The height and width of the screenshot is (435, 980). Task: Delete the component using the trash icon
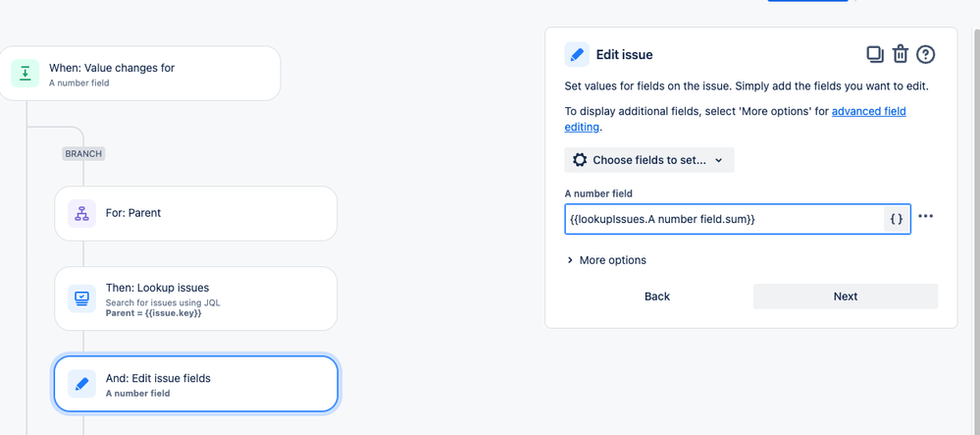tap(900, 54)
